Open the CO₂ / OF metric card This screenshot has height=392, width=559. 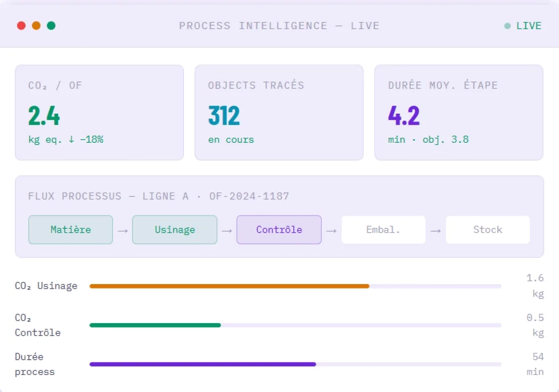click(100, 113)
